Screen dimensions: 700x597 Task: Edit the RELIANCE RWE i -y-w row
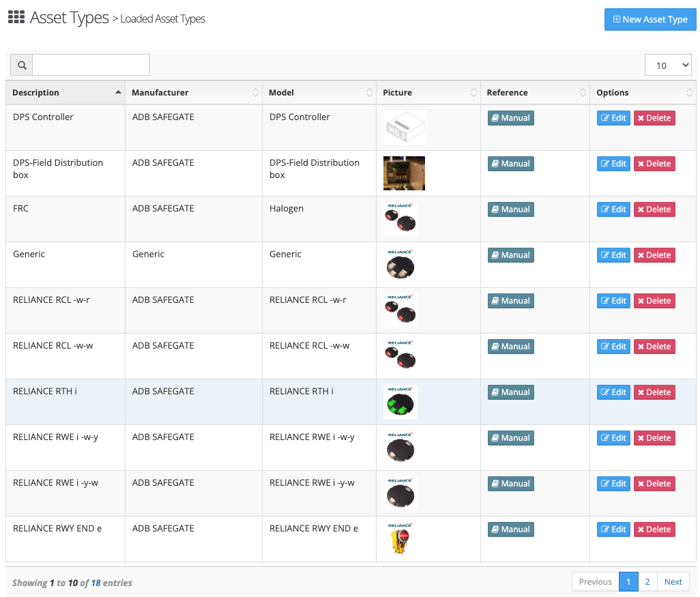tap(613, 484)
